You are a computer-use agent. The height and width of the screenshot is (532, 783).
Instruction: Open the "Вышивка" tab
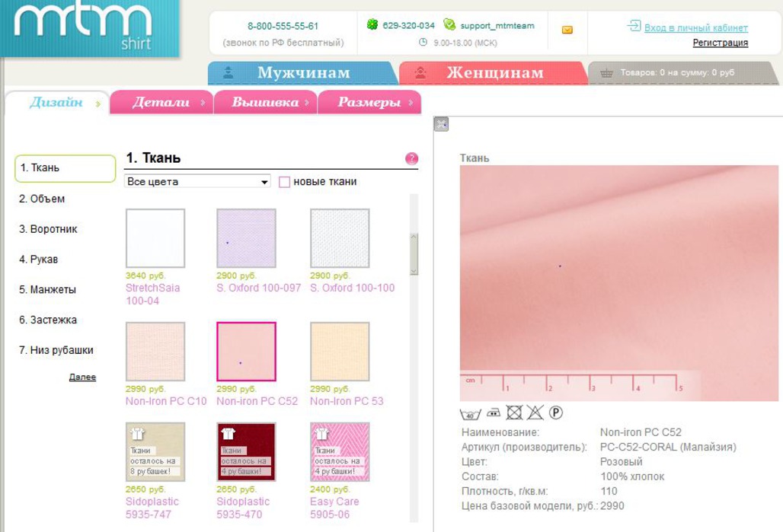coord(265,102)
